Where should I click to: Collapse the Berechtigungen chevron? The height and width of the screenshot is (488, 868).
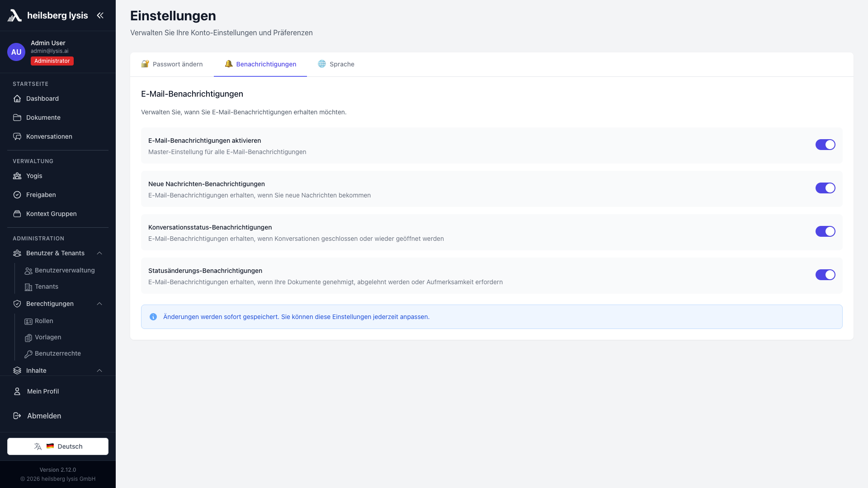click(x=99, y=304)
